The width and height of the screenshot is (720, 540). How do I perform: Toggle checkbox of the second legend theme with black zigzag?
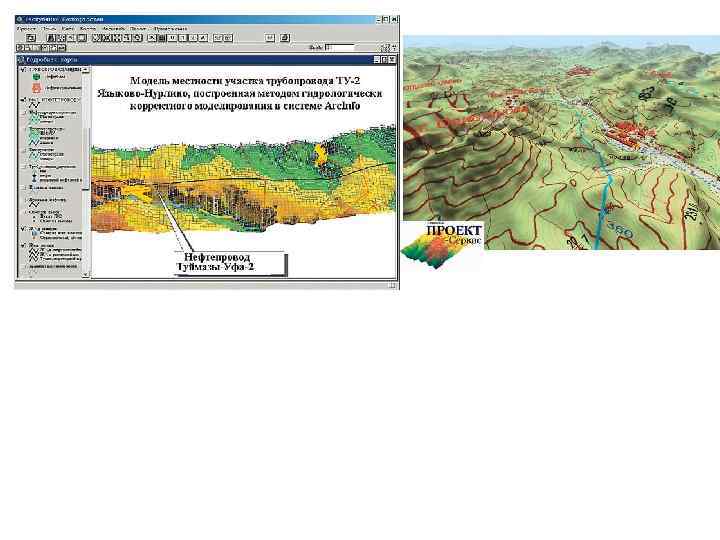coord(22,100)
